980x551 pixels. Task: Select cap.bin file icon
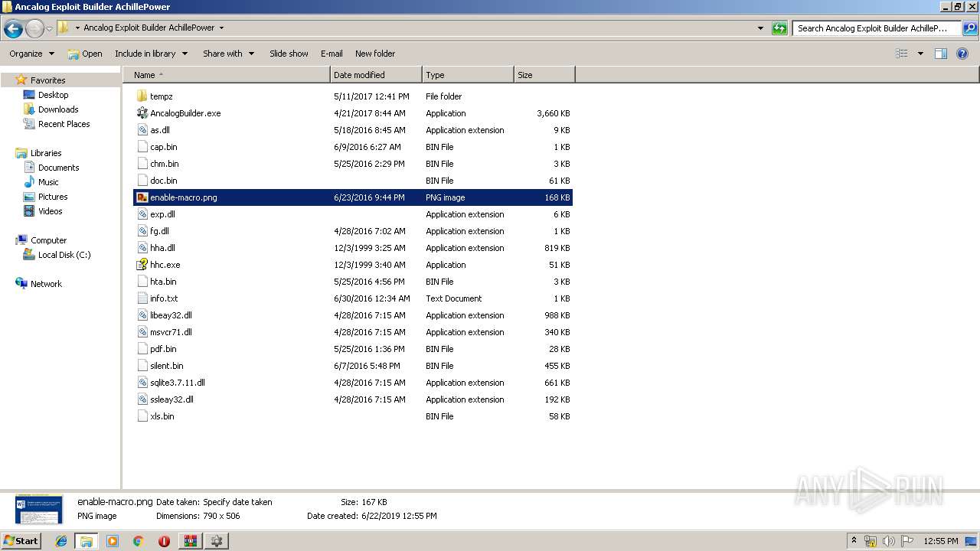click(142, 147)
